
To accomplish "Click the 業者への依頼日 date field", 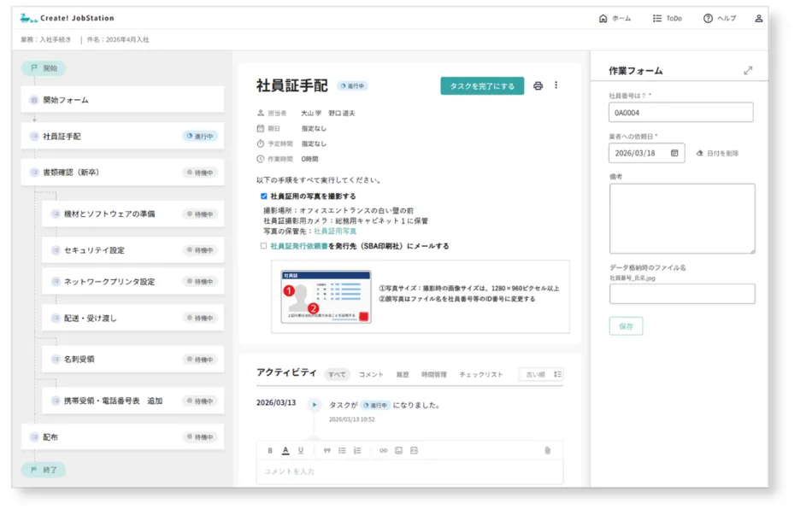I will coord(647,153).
